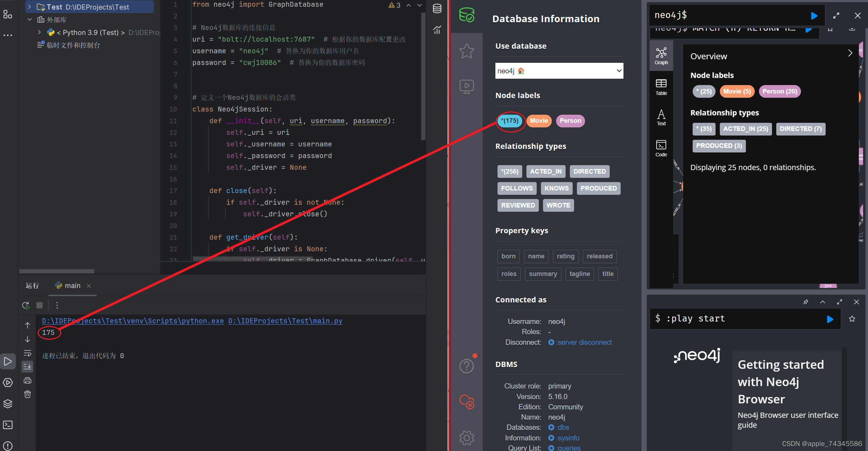Expand the Test project tree node
This screenshot has width=868, height=451.
point(30,7)
